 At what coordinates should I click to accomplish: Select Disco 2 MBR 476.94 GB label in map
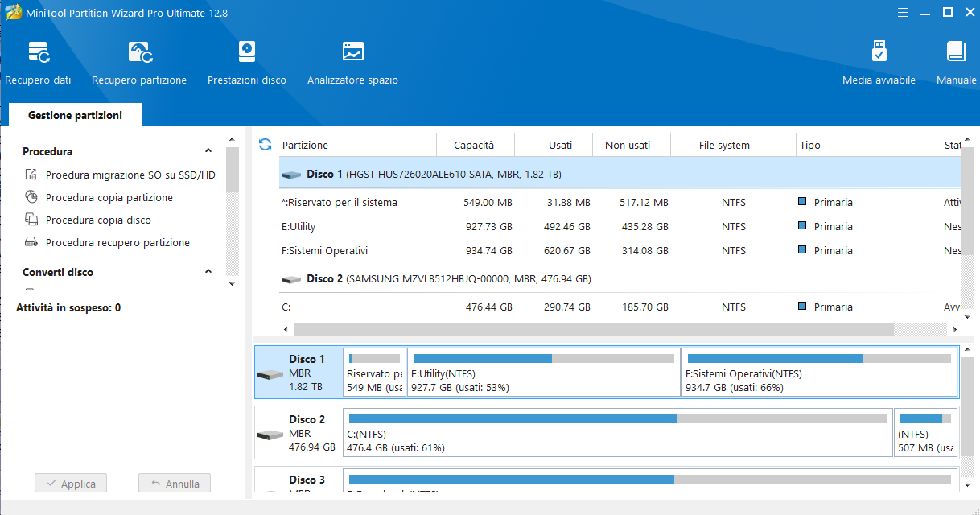click(x=312, y=433)
